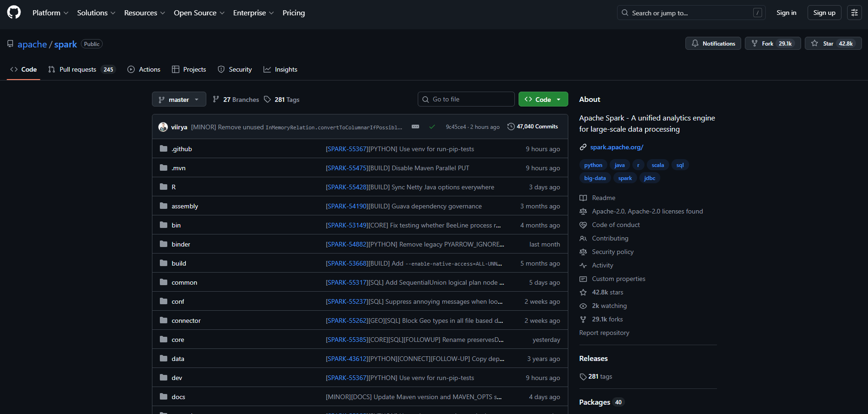Click the link icon beside spark.apache.org
Image resolution: width=868 pixels, height=414 pixels.
coord(583,147)
